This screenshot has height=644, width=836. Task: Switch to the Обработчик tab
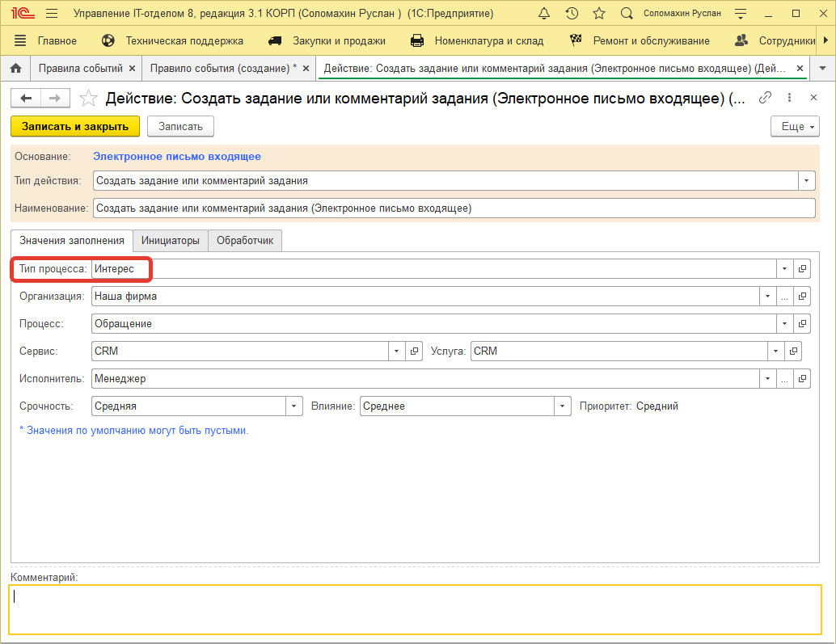point(245,241)
